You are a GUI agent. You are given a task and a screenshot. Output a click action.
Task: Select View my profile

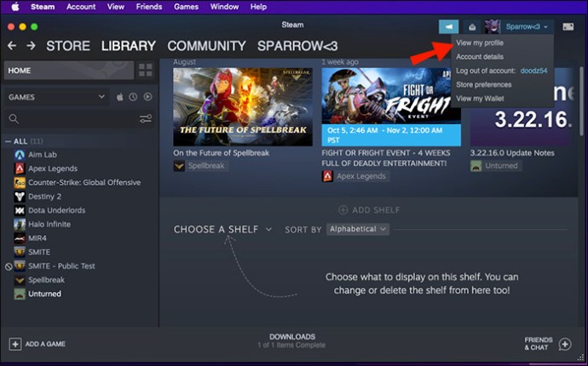480,43
